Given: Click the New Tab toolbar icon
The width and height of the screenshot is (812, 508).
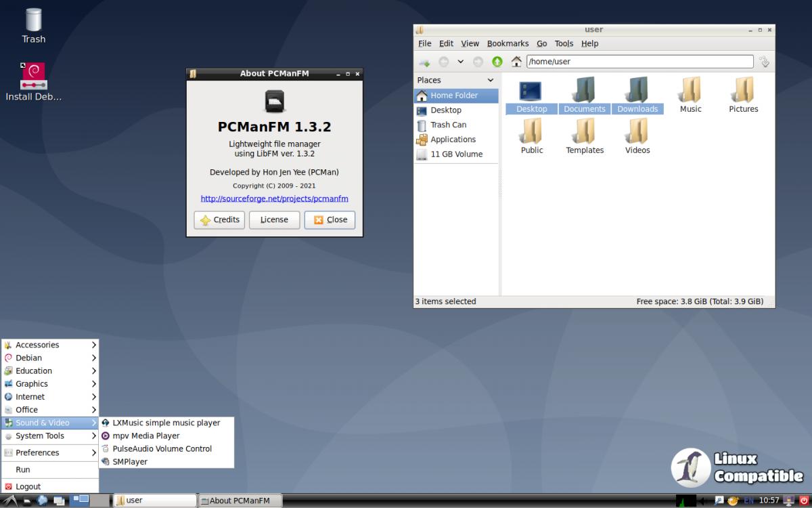Looking at the screenshot, I should pyautogui.click(x=424, y=62).
